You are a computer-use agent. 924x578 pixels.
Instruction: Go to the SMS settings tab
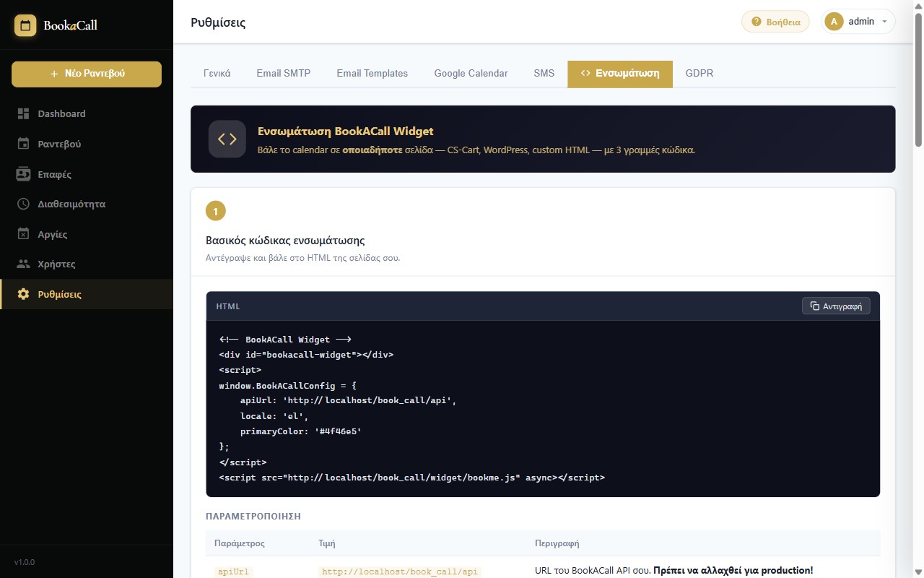pyautogui.click(x=544, y=74)
